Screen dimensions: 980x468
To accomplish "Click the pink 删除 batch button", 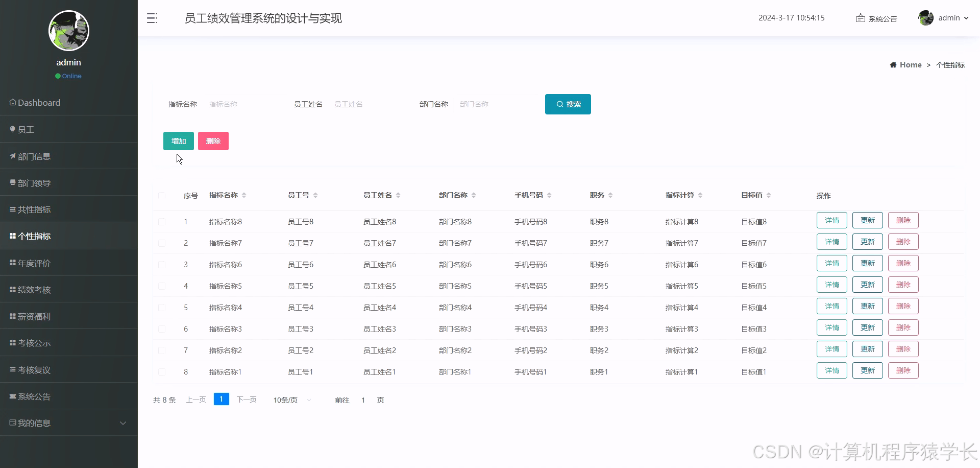I will coord(213,141).
